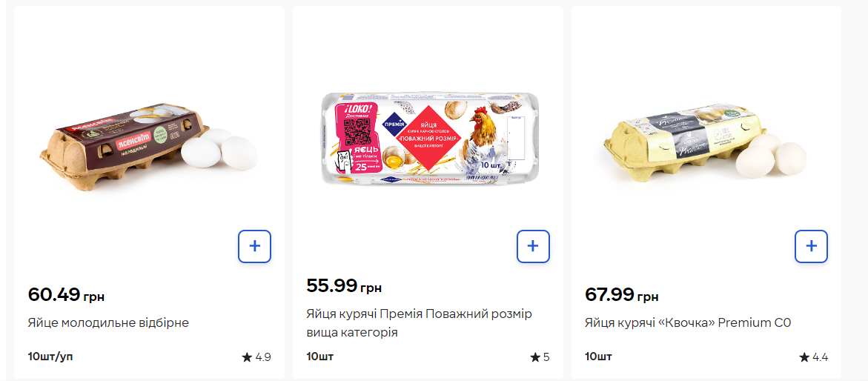Screen dimensions: 868x381
Task: Click the 4.4 rating number
Action: pyautogui.click(x=820, y=357)
